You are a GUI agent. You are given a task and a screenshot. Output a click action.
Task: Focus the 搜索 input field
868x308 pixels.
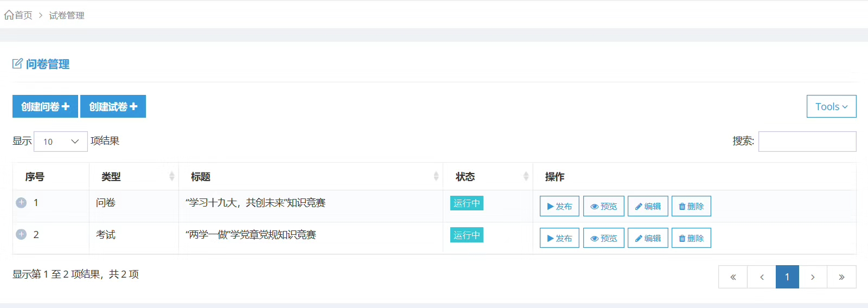coord(807,142)
